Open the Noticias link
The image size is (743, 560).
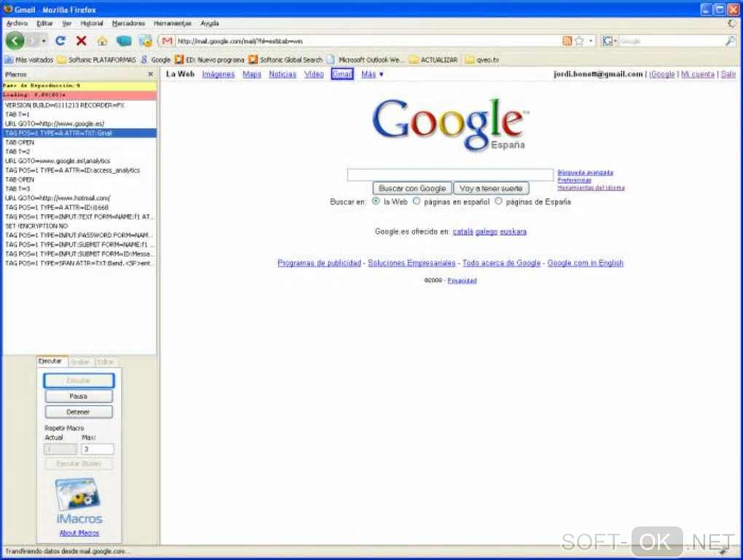[x=283, y=74]
